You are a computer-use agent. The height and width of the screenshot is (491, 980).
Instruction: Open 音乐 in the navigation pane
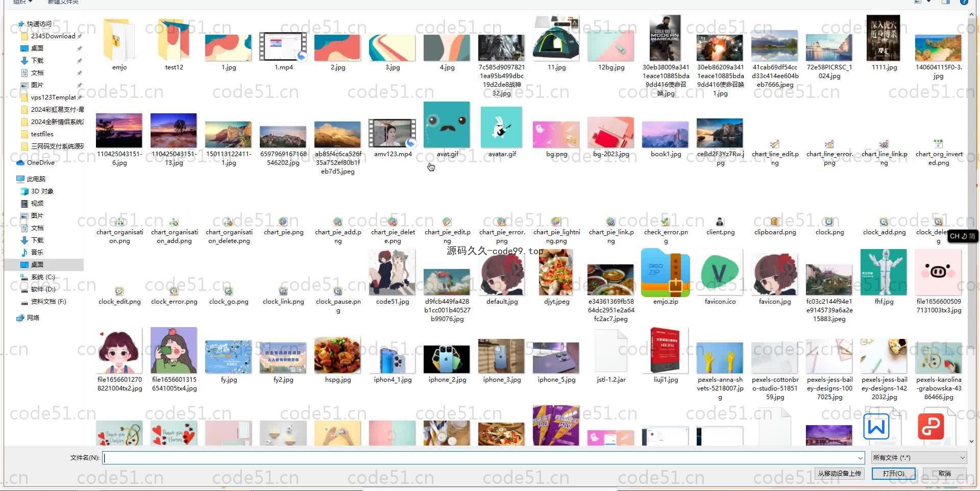[x=37, y=253]
